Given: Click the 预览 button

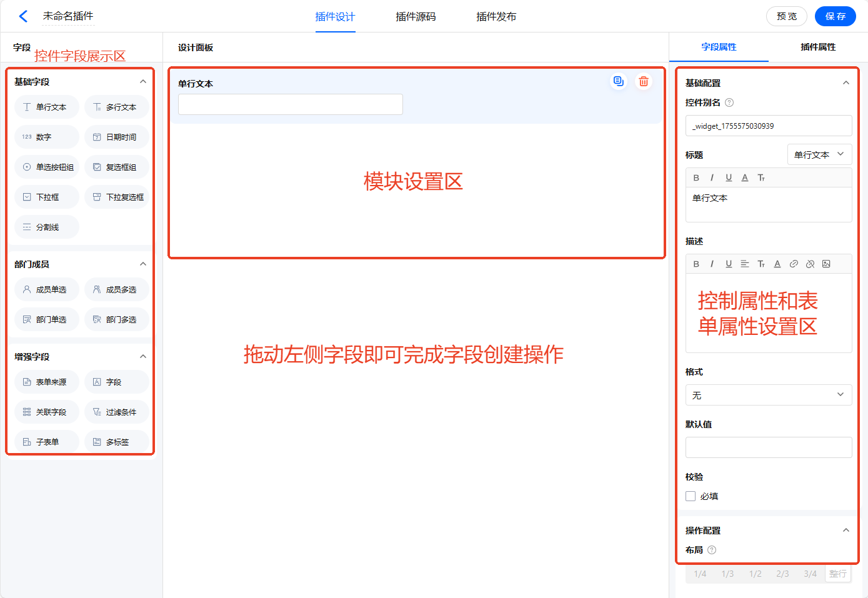Looking at the screenshot, I should pyautogui.click(x=786, y=16).
